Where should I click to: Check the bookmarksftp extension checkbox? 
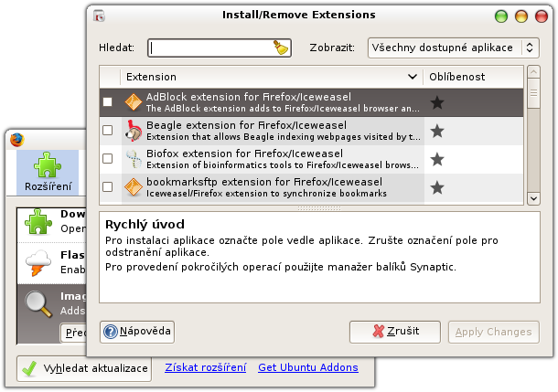pyautogui.click(x=108, y=187)
